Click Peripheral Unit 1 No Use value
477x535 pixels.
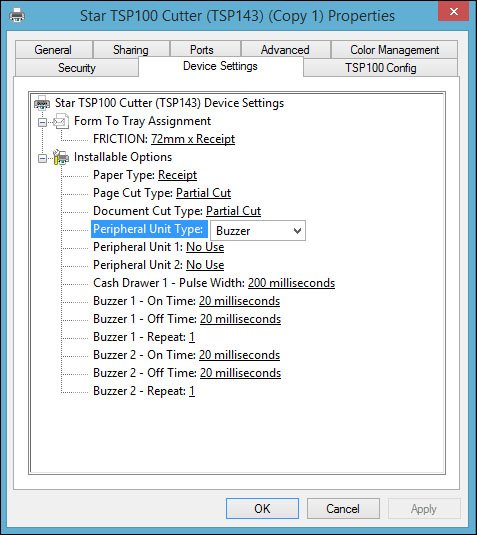pos(205,247)
